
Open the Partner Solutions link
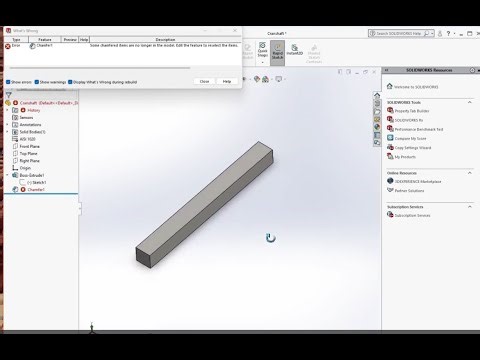[x=409, y=191]
